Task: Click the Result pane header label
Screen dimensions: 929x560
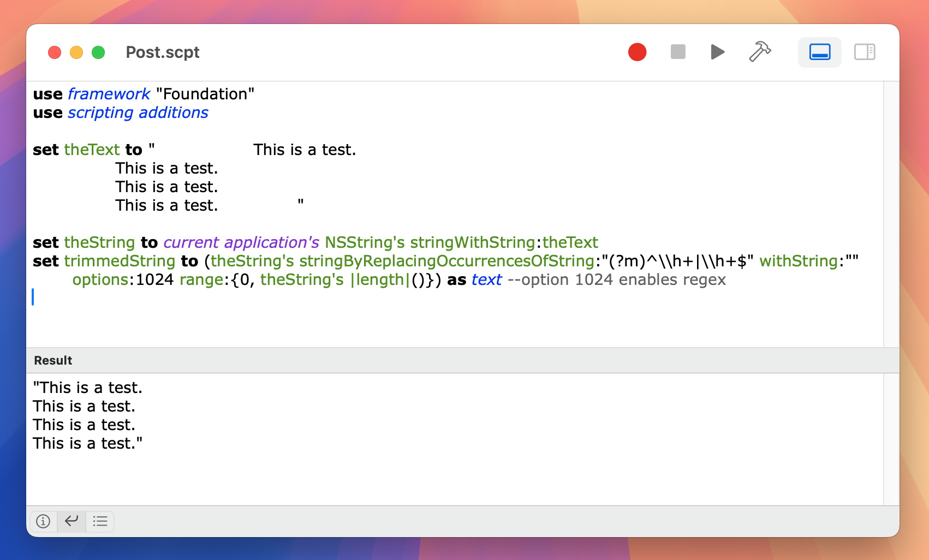Action: [53, 360]
